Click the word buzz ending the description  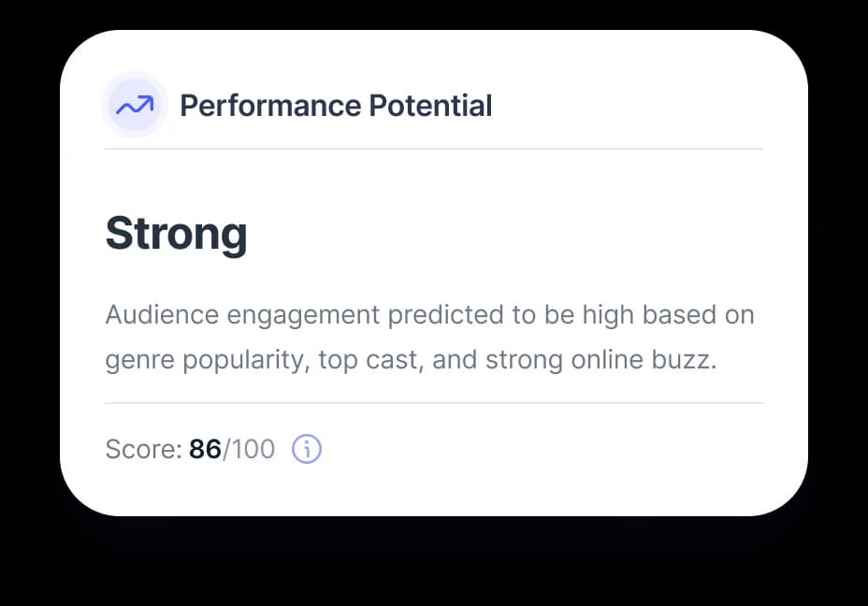tap(684, 360)
